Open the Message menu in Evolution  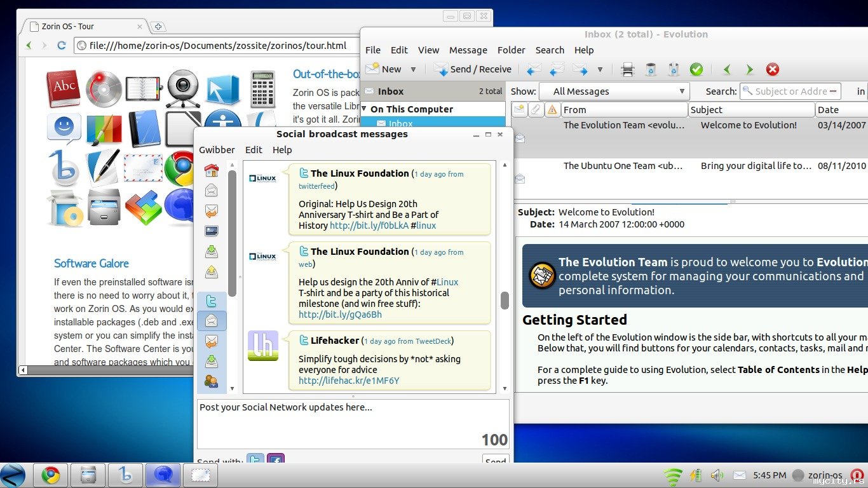[x=468, y=50]
